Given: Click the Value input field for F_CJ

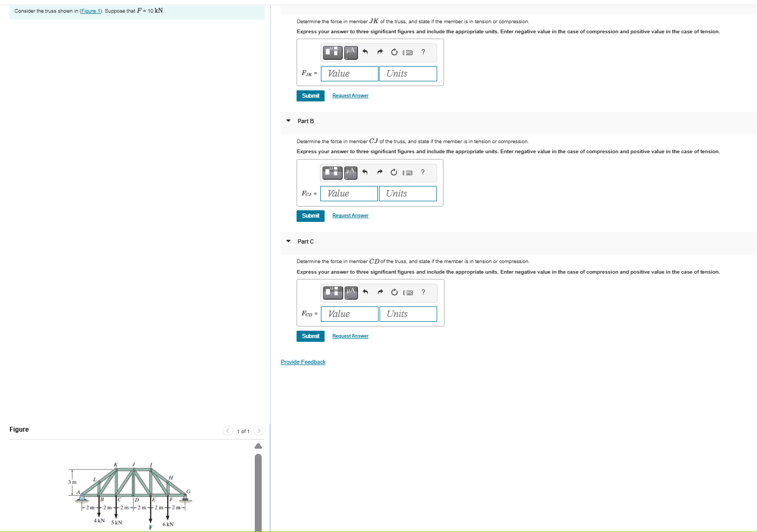Looking at the screenshot, I should coord(348,193).
